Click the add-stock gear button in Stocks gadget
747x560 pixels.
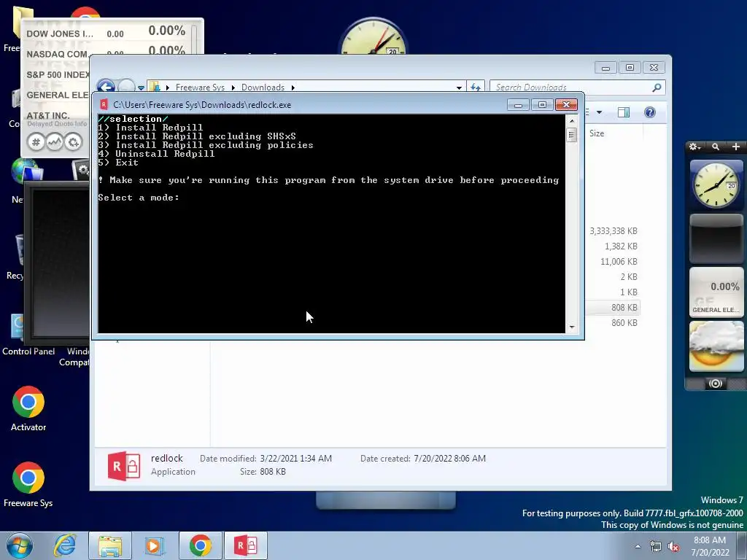click(x=73, y=142)
